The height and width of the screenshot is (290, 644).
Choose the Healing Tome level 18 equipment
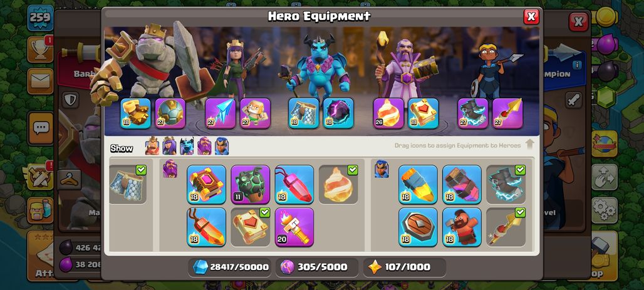point(206,184)
